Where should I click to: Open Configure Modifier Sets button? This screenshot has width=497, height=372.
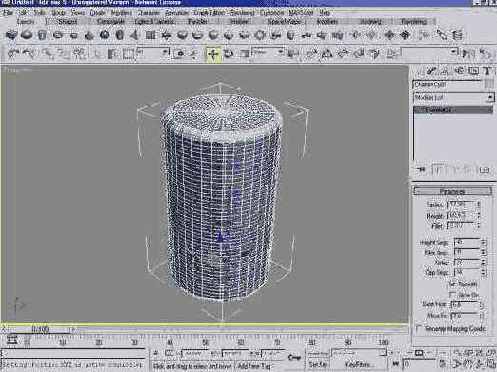pos(484,170)
